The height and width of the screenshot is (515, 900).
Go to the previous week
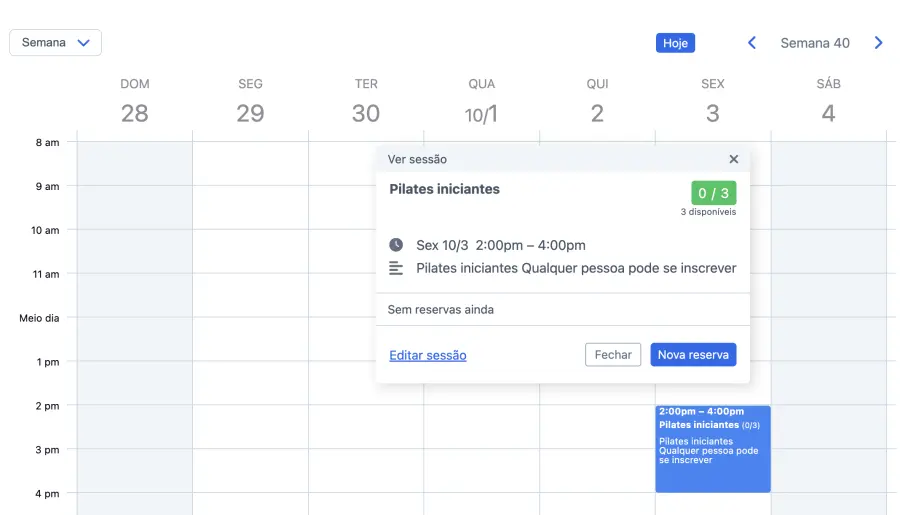coord(752,43)
